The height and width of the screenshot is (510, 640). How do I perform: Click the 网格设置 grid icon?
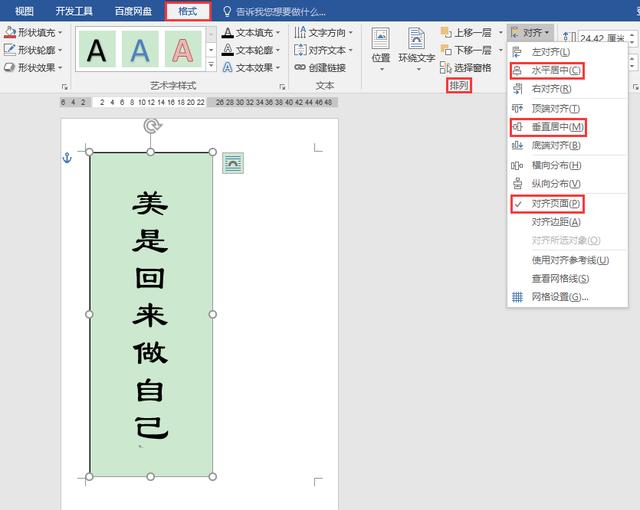[518, 297]
